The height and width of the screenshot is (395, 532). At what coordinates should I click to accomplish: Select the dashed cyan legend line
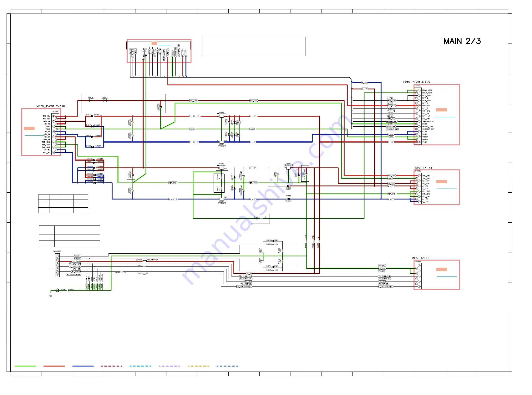[x=140, y=366]
